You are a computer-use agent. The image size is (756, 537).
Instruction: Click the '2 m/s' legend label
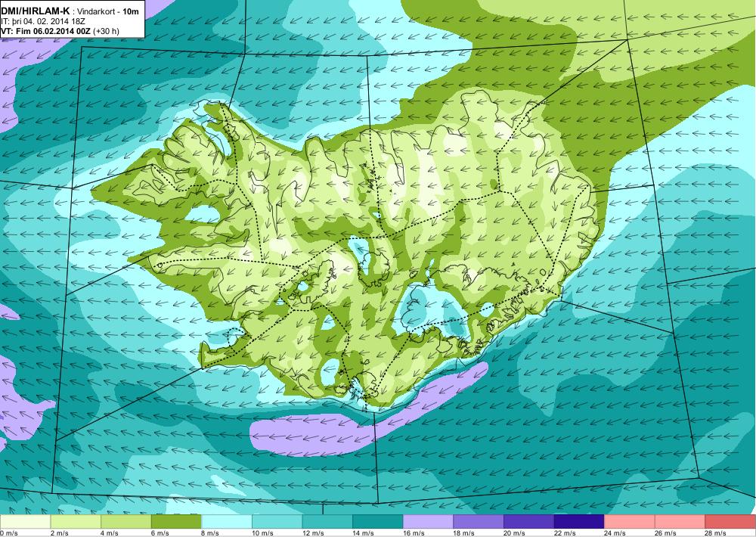pyautogui.click(x=59, y=533)
